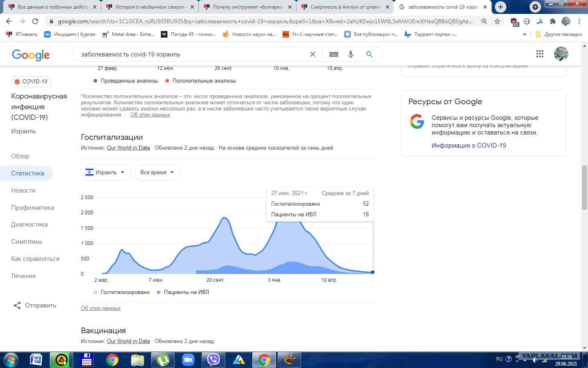Open 'Our World in Data' source under Госпитализации
The height and width of the screenshot is (368, 588).
click(x=128, y=148)
